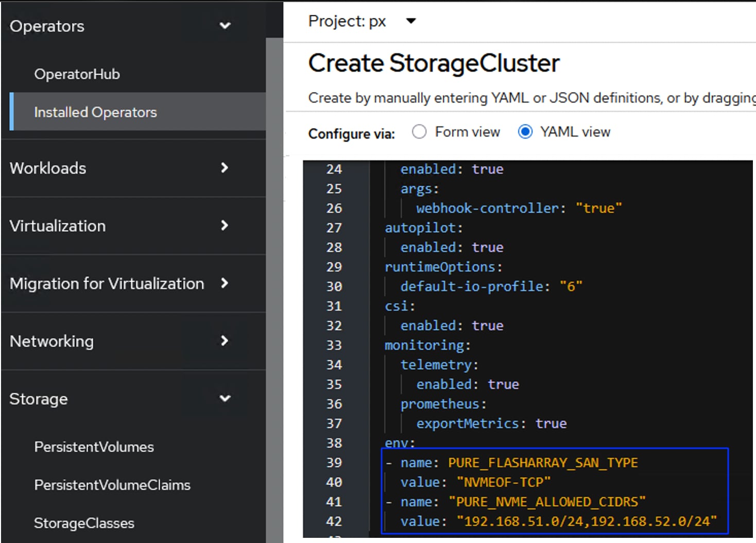This screenshot has width=756, height=543.
Task: Click line number 33 in gutter
Action: tap(334, 346)
